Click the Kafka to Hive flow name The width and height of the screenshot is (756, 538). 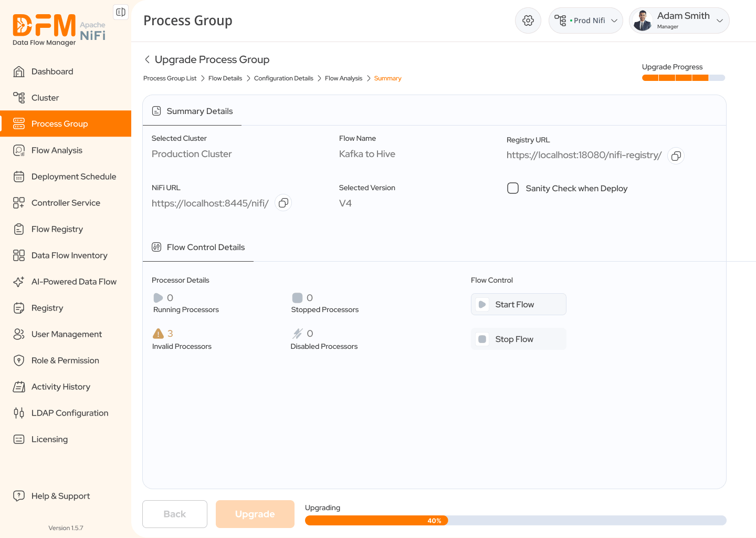[x=367, y=154]
